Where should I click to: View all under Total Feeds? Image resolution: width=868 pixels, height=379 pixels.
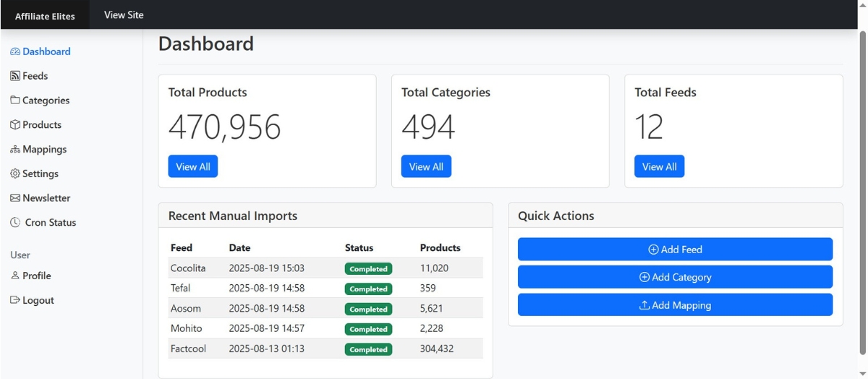[659, 166]
